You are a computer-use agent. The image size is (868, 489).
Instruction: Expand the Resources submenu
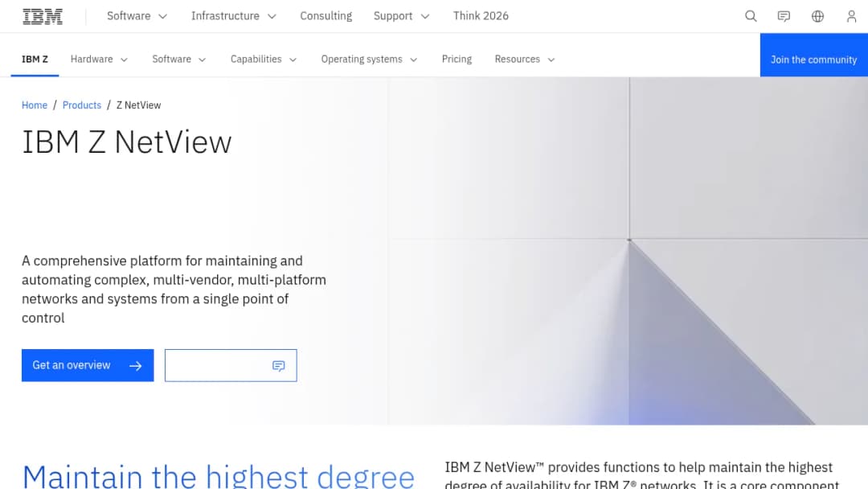(525, 60)
